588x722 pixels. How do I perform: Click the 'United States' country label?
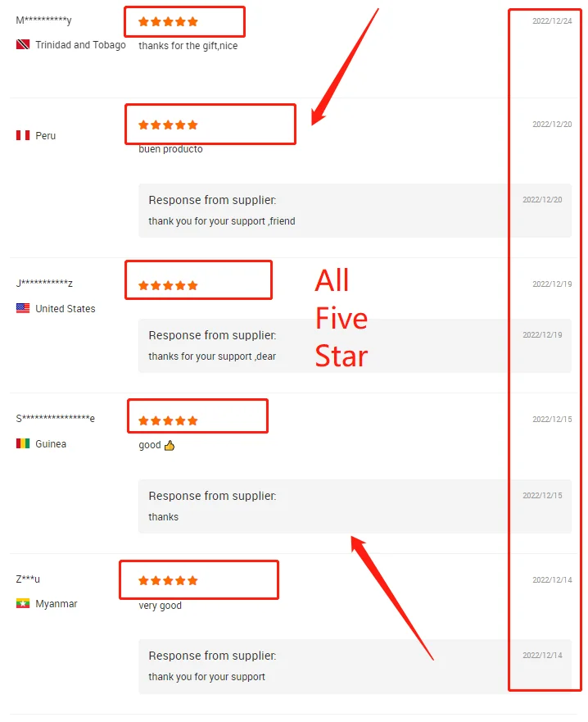(65, 309)
